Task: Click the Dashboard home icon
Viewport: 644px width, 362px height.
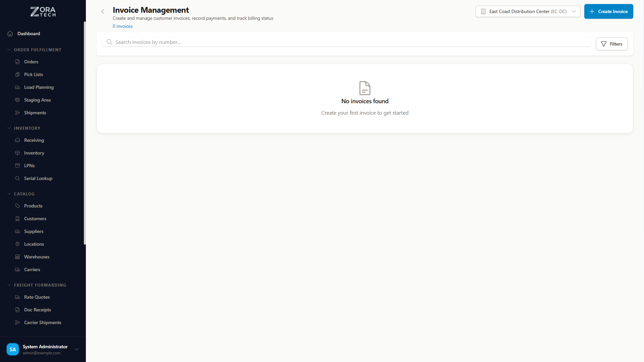Action: (10, 34)
